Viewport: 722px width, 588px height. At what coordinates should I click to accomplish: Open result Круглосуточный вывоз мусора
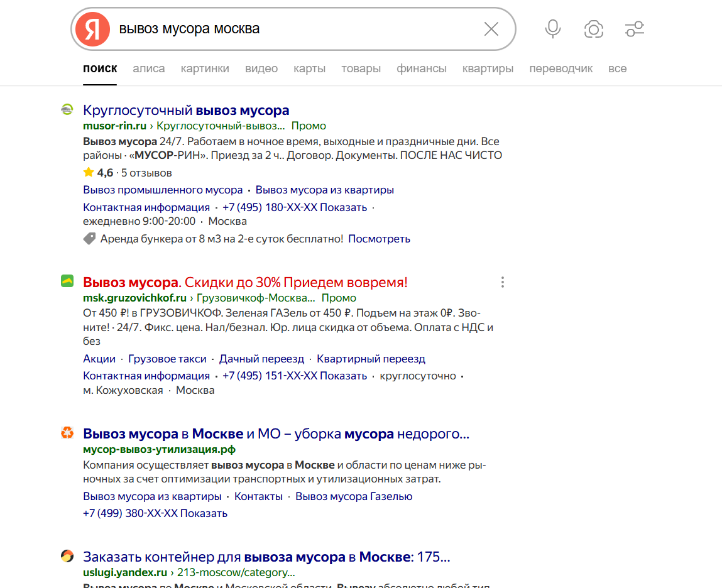186,111
